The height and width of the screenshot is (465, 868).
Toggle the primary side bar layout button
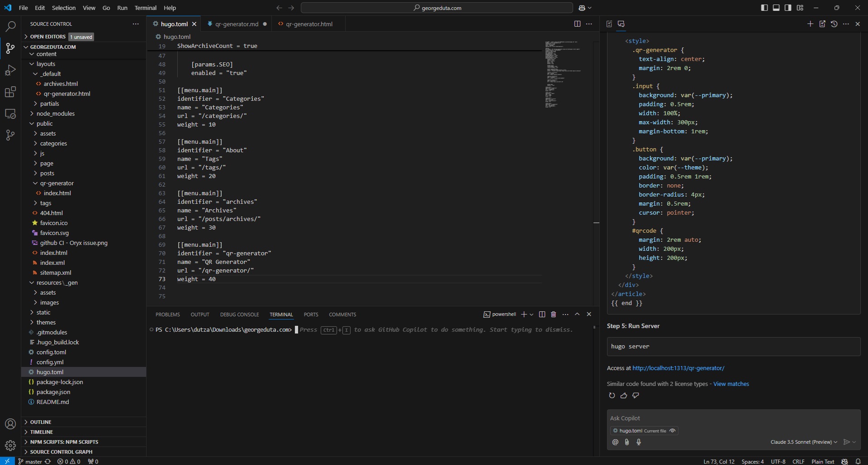click(764, 8)
